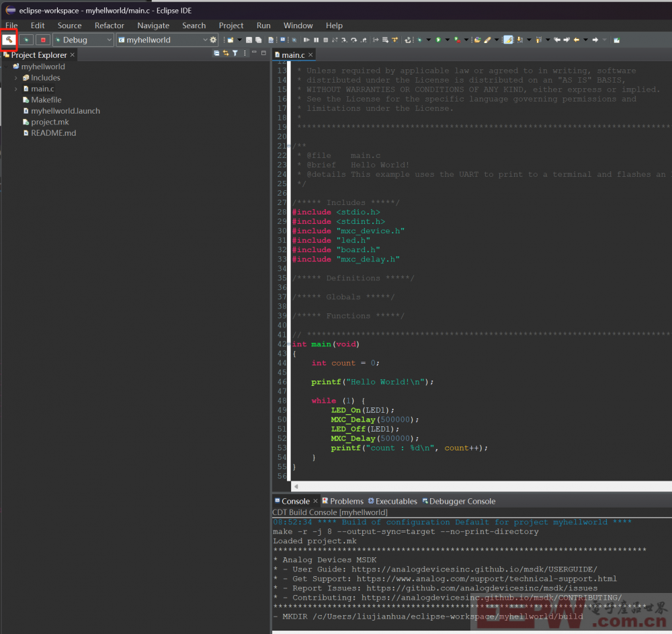Screen dimensions: 672x634
Task: Click the Terminate debug icon
Action: (x=326, y=40)
